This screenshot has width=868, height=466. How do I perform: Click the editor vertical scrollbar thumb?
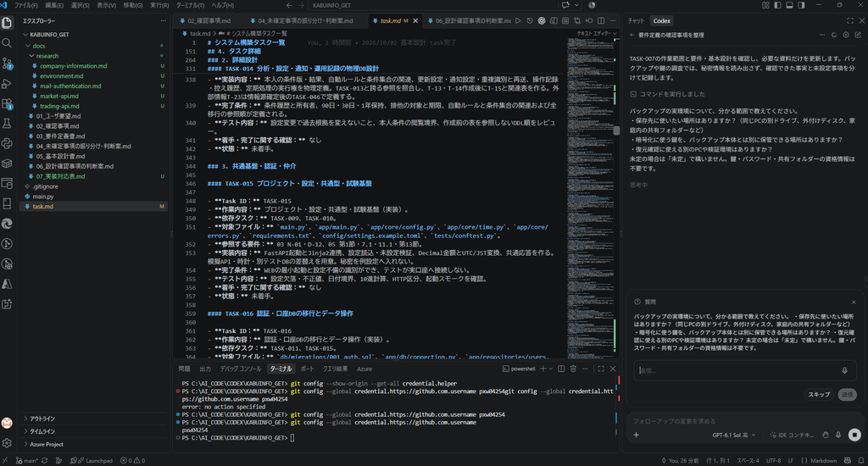[616, 130]
